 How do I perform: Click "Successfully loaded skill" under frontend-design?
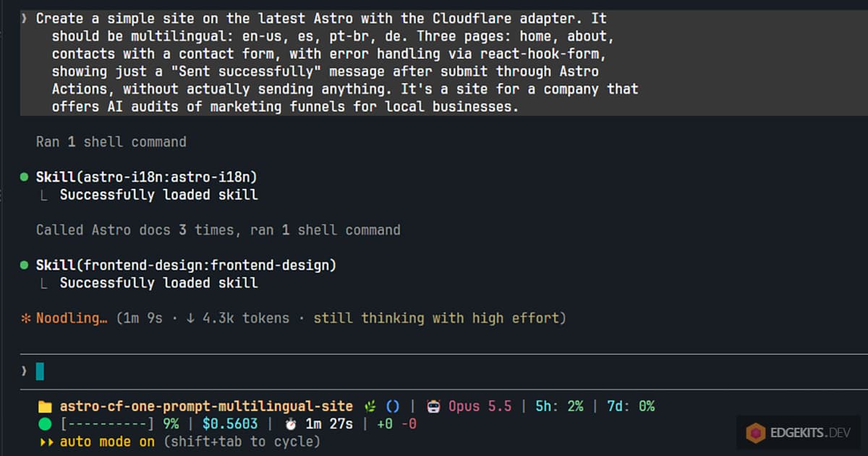[158, 283]
